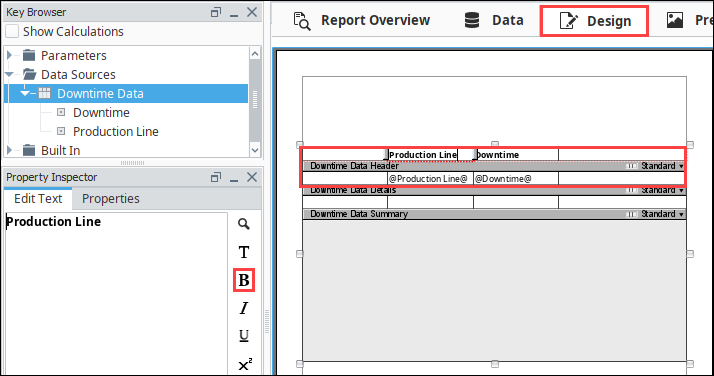This screenshot has height=376, width=714.
Task: Select the Downtime key in the tree
Action: [x=101, y=112]
